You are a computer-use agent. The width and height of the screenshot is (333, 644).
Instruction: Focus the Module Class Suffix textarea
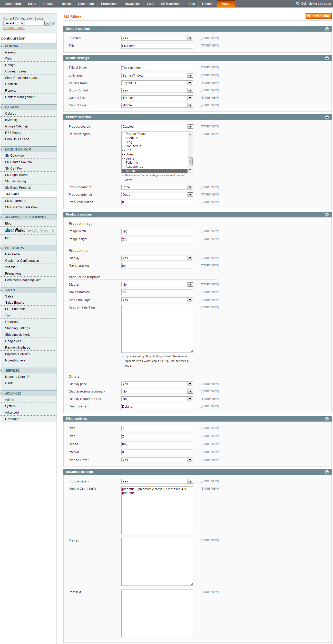(157, 510)
